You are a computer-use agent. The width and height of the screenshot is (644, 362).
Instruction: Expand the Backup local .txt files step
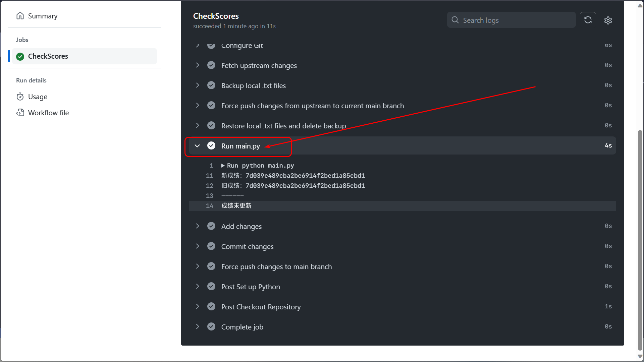(197, 85)
